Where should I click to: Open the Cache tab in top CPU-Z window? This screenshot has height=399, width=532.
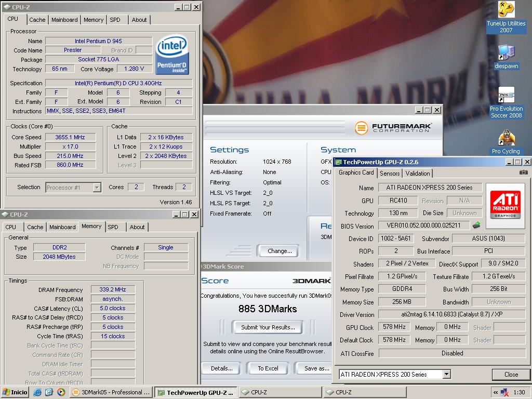pyautogui.click(x=37, y=20)
